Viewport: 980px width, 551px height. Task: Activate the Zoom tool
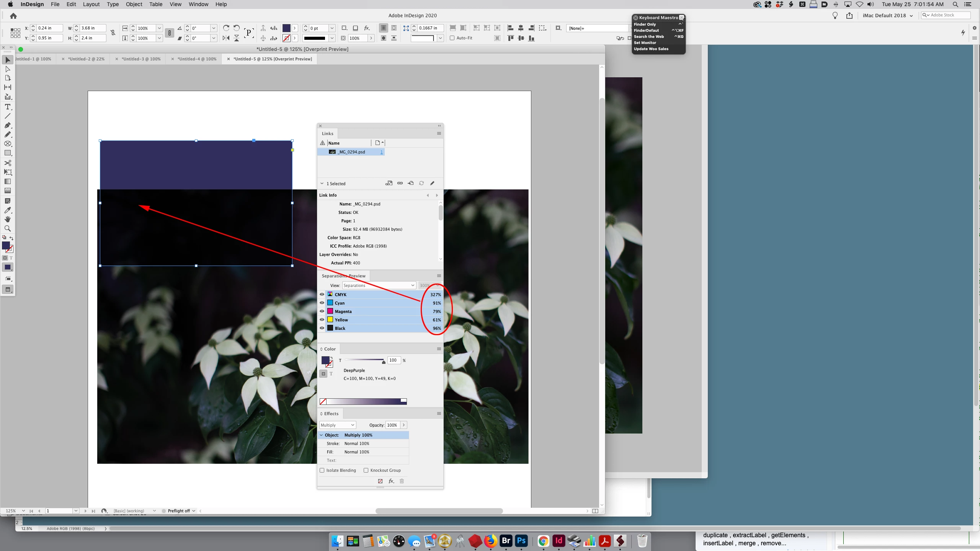pyautogui.click(x=7, y=228)
